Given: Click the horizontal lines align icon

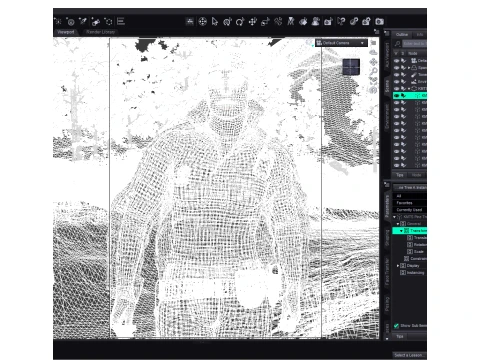Looking at the screenshot, I should pyautogui.click(x=121, y=22).
